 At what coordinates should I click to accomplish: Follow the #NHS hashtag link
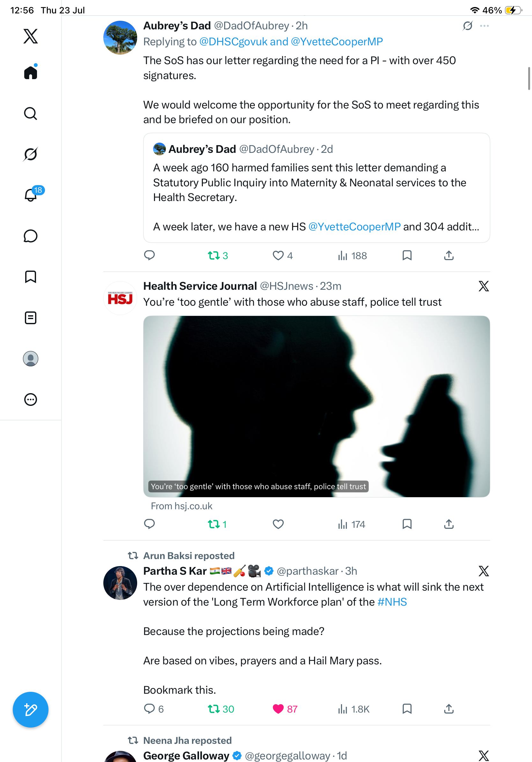(392, 602)
